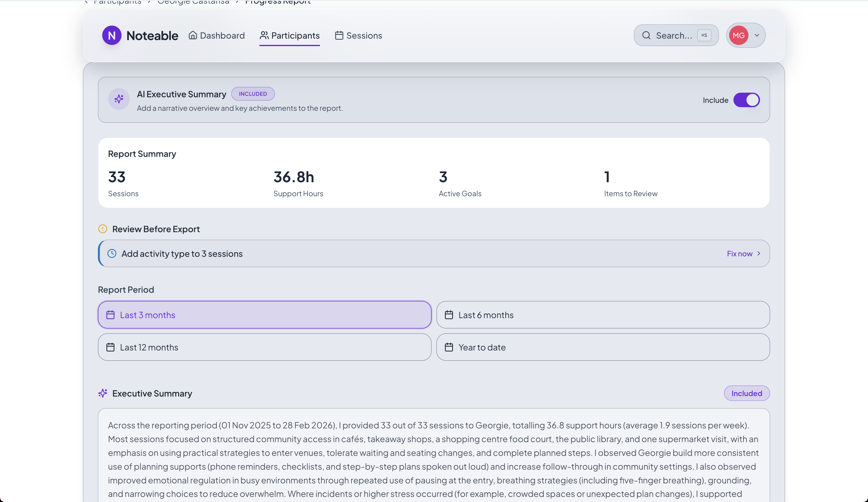
Task: Click the Fix now link
Action: tap(739, 253)
